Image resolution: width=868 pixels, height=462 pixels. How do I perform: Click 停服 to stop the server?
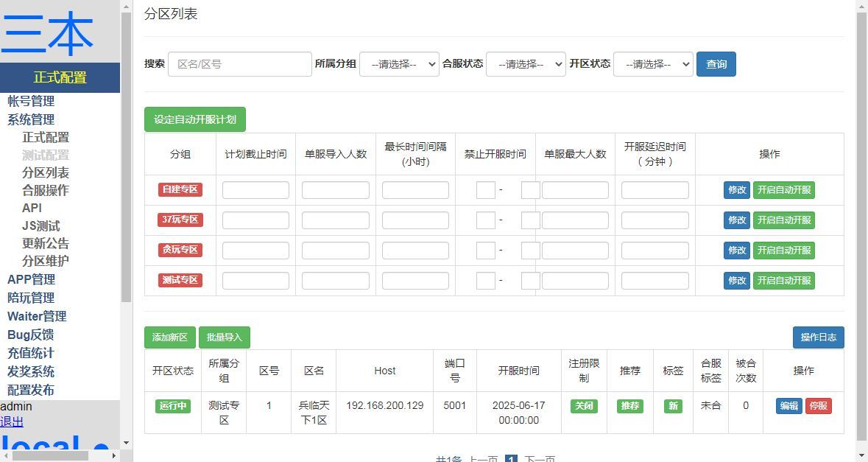pos(819,406)
